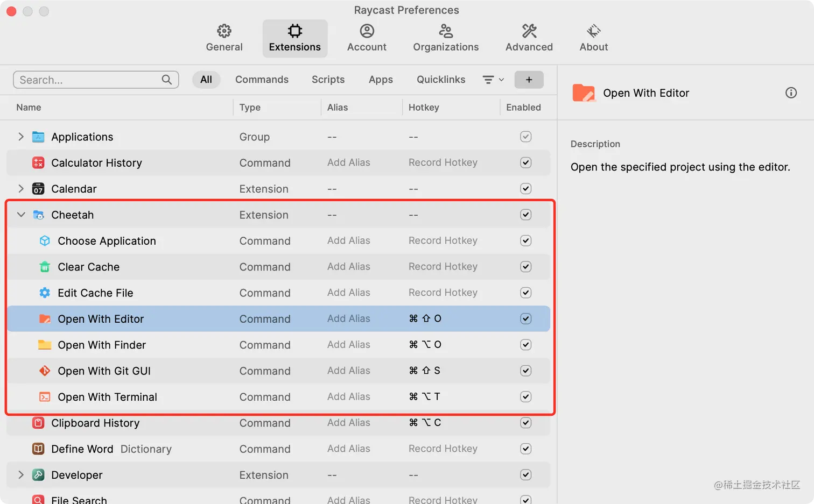814x504 pixels.
Task: Expand the Calendar extension
Action: (x=21, y=189)
